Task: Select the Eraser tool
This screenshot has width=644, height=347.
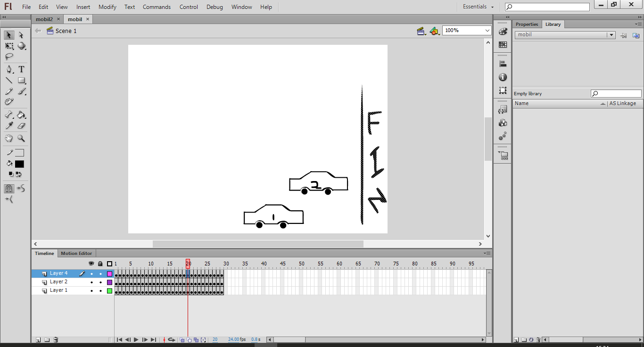Action: click(21, 126)
